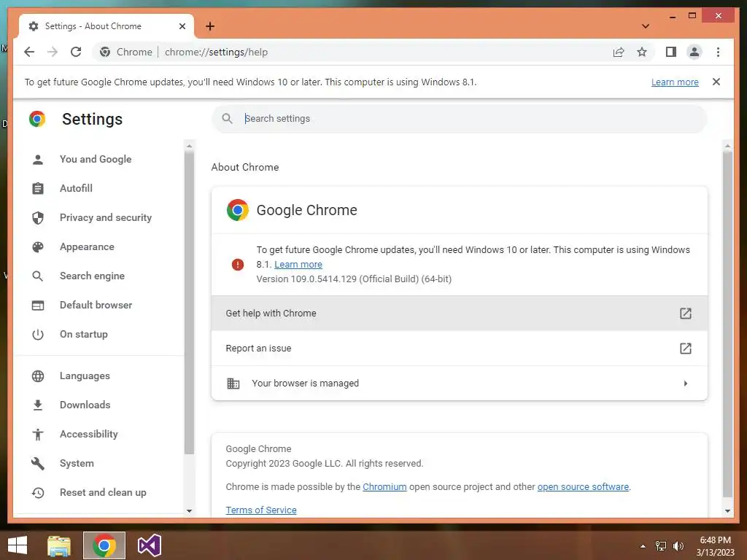Screen dimensions: 747x560
Task: Open Report an issue
Action: coord(460,348)
